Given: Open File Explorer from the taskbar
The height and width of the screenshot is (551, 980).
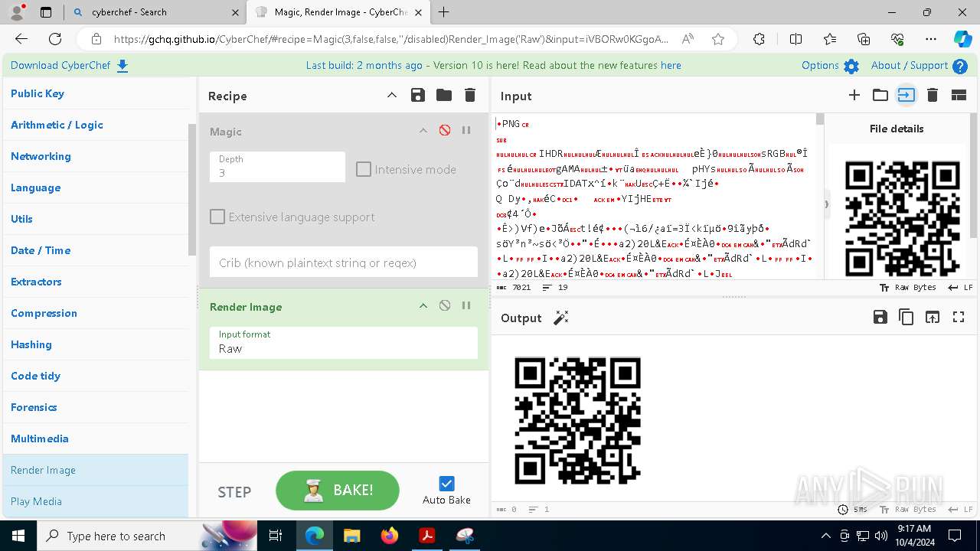Looking at the screenshot, I should coord(352,536).
